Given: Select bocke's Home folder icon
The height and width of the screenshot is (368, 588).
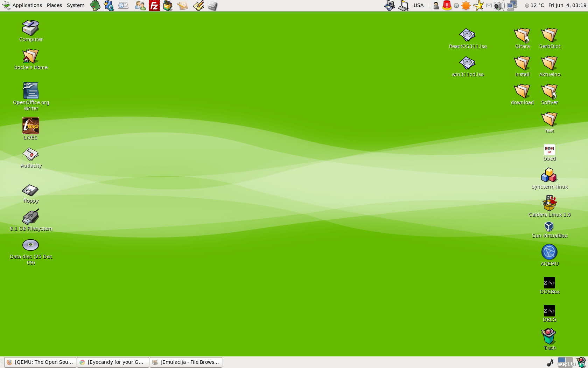Looking at the screenshot, I should (x=31, y=59).
